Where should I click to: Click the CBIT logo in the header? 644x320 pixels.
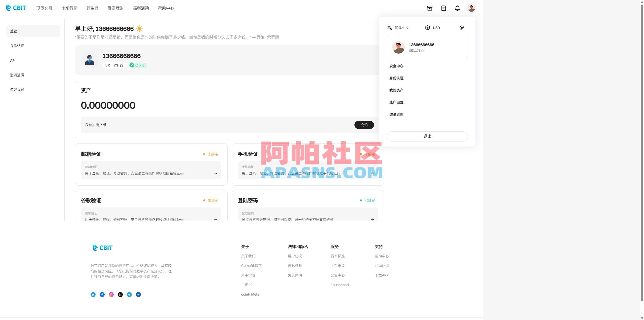[x=16, y=8]
